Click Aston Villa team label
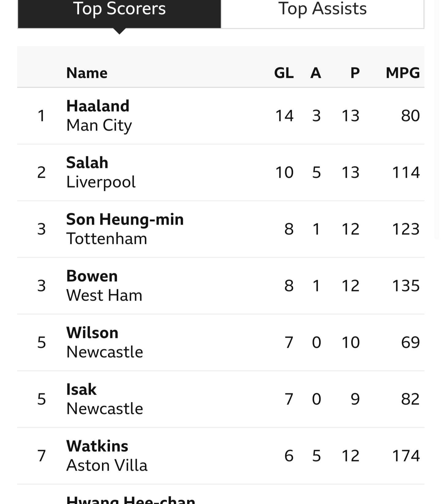The width and height of the screenshot is (441, 504). point(107,465)
